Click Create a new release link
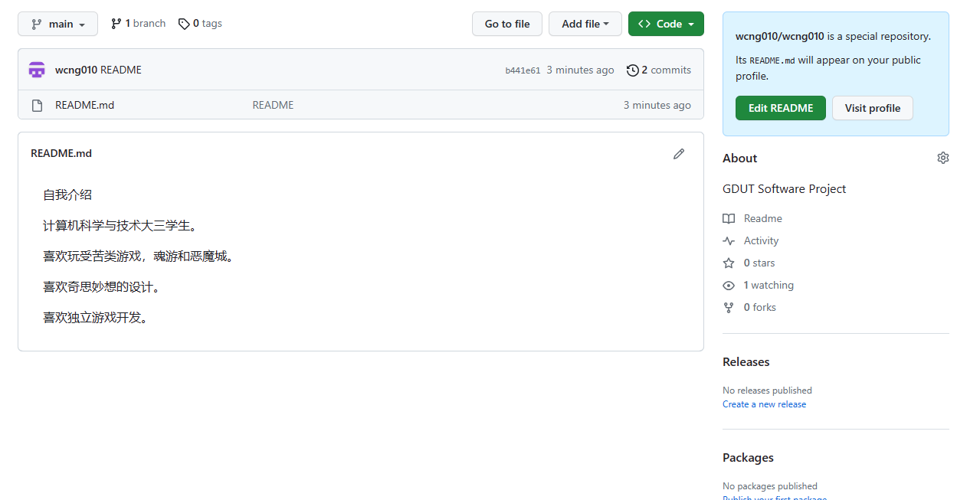 (x=764, y=404)
